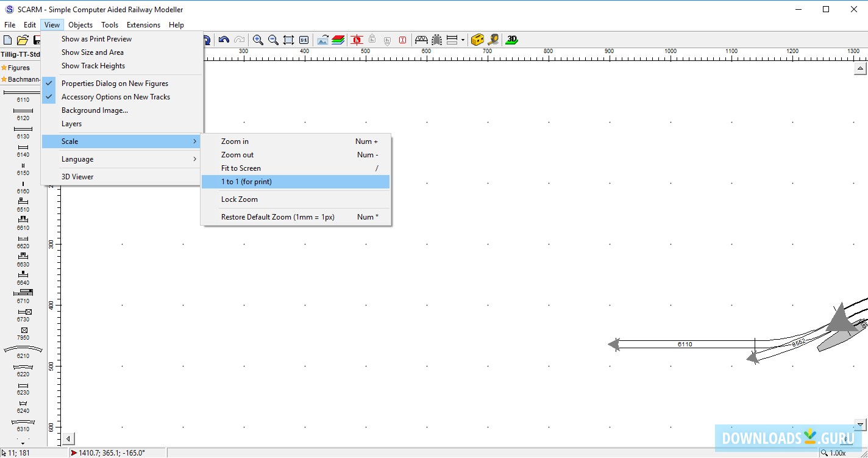Screen dimensions: 868x458
Task: Zoom in using the magnifier plus icon
Action: [258, 40]
